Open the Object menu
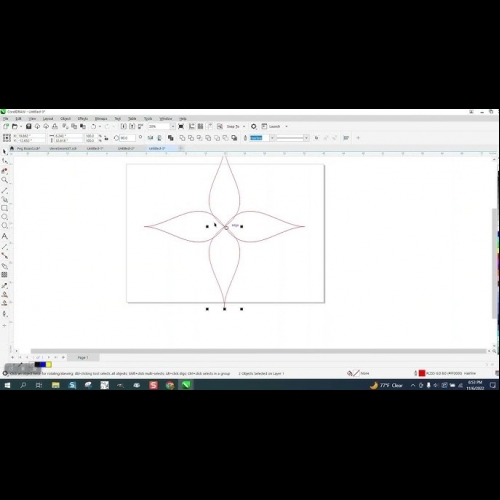Image resolution: width=500 pixels, height=500 pixels. pos(65,119)
